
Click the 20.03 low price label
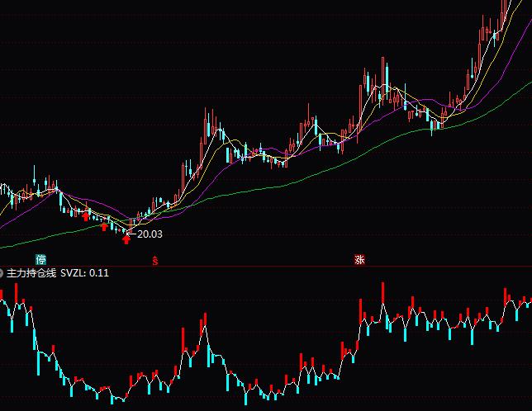pos(149,234)
